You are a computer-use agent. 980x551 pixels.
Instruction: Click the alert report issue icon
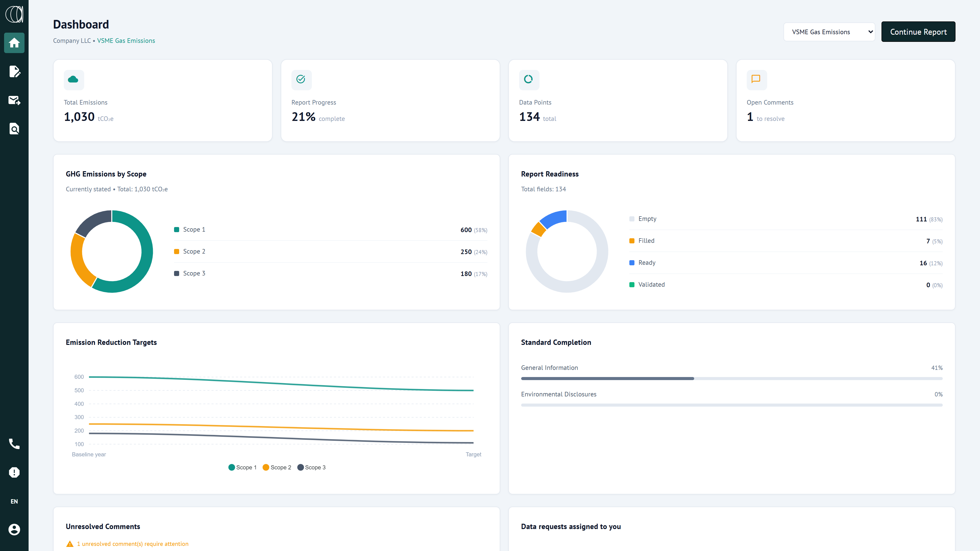(x=14, y=472)
